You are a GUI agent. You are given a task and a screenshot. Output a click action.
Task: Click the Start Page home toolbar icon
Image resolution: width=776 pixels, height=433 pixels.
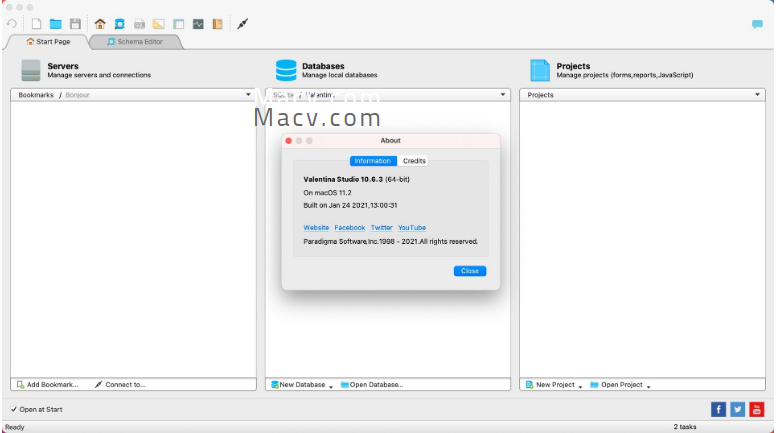pyautogui.click(x=100, y=24)
